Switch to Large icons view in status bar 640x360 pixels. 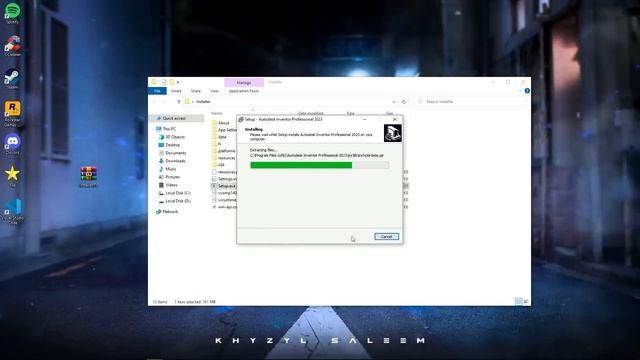[x=526, y=302]
